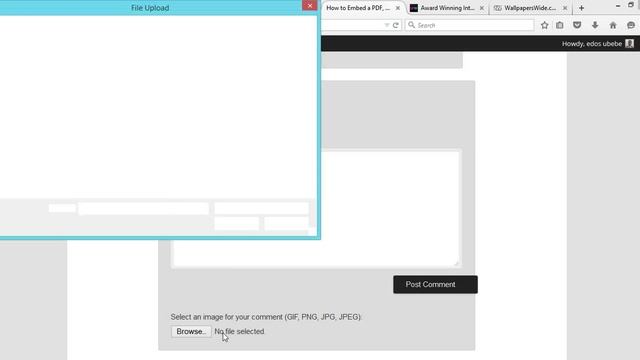Close the File Upload dialog
This screenshot has height=360, width=640.
310,5
